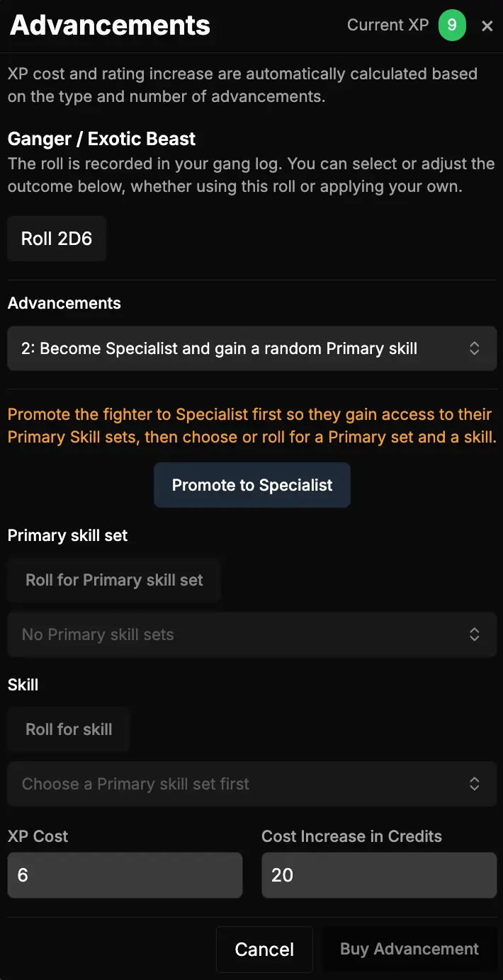503x980 pixels.
Task: Close the Advancements dialog with the X
Action: point(487,26)
